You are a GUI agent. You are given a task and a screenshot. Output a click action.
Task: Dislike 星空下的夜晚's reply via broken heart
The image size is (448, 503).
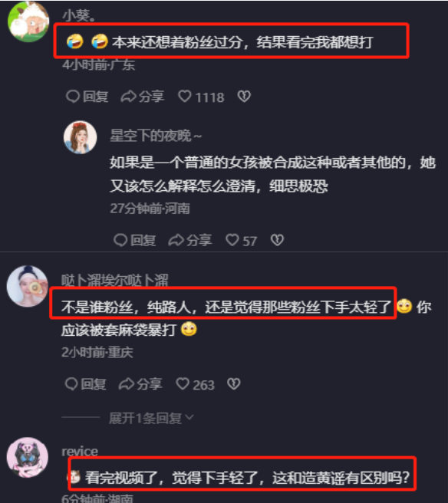pos(277,240)
